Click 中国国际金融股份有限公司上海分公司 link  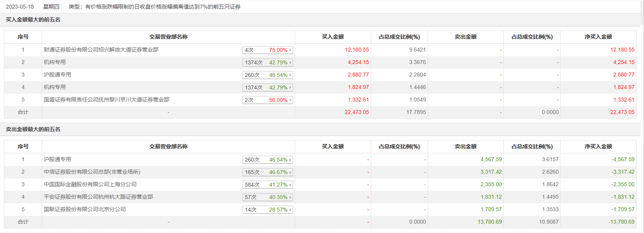pyautogui.click(x=90, y=184)
